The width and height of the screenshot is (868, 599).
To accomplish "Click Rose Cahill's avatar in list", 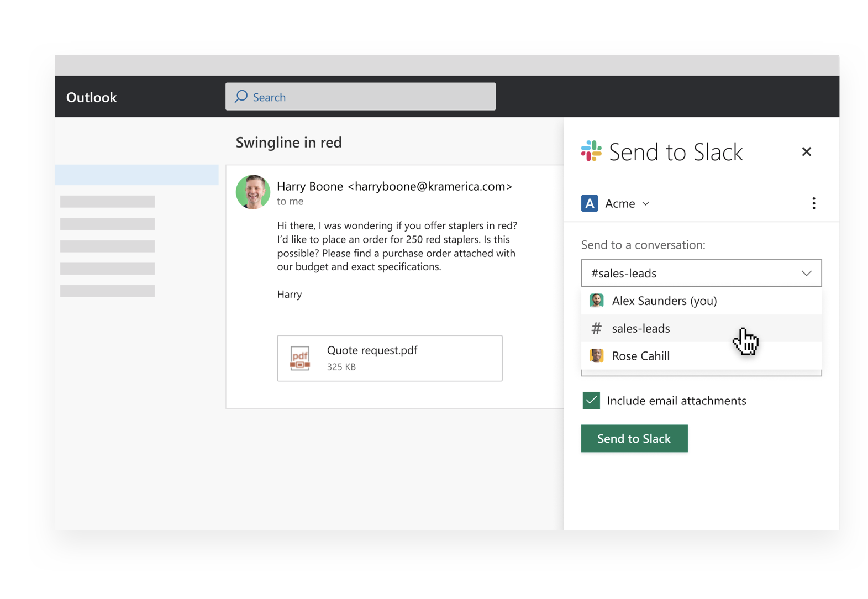I will [596, 356].
